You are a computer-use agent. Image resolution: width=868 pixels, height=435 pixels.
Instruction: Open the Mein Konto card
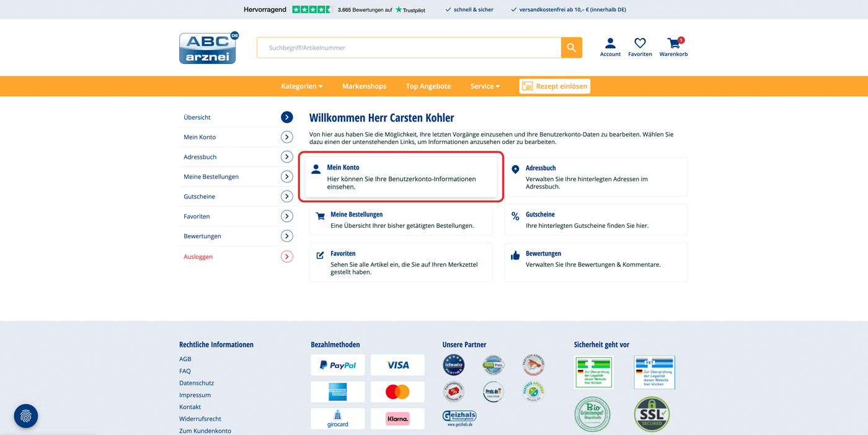click(401, 177)
